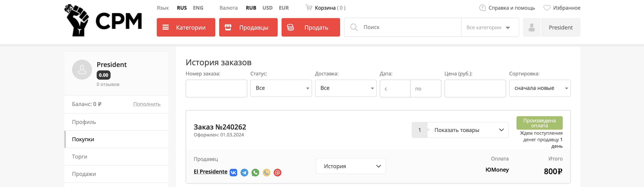Click the 'Заказ №240262' title
This screenshot has width=644, height=187.
pyautogui.click(x=220, y=127)
